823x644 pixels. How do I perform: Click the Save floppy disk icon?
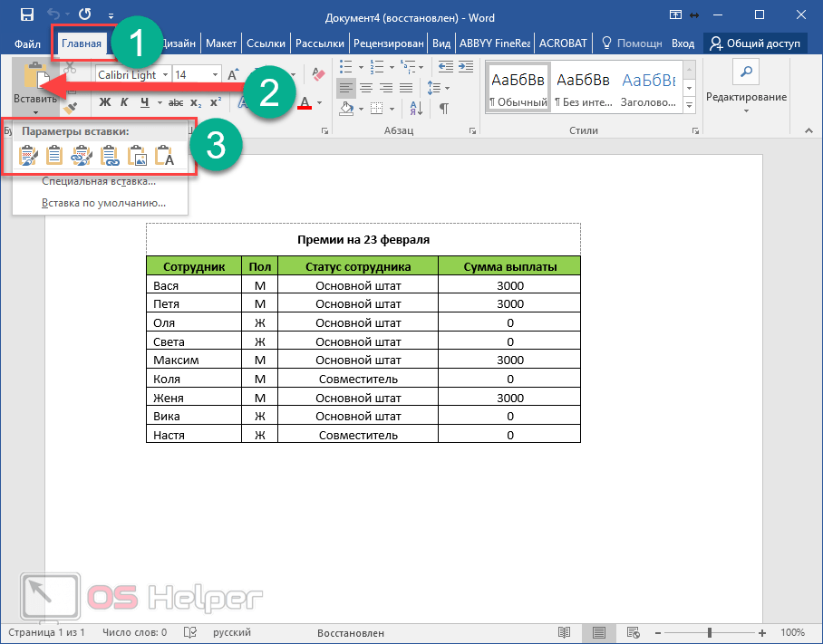(x=26, y=15)
